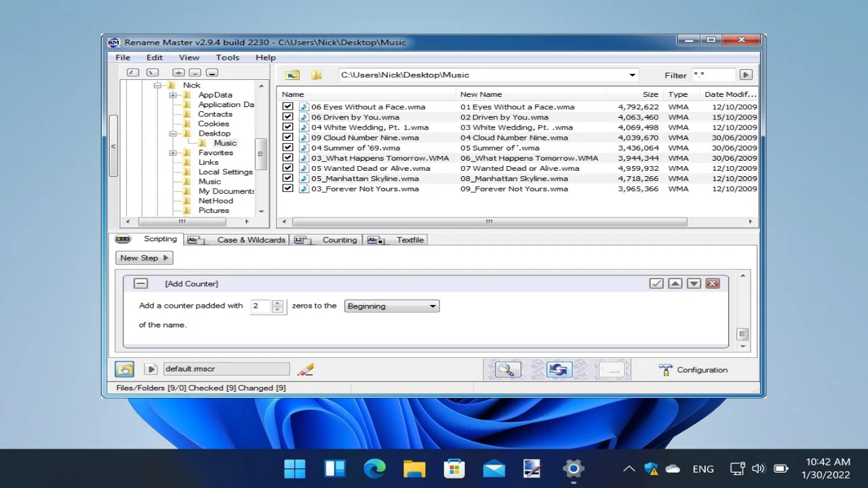Sort by New Name column header

(531, 94)
